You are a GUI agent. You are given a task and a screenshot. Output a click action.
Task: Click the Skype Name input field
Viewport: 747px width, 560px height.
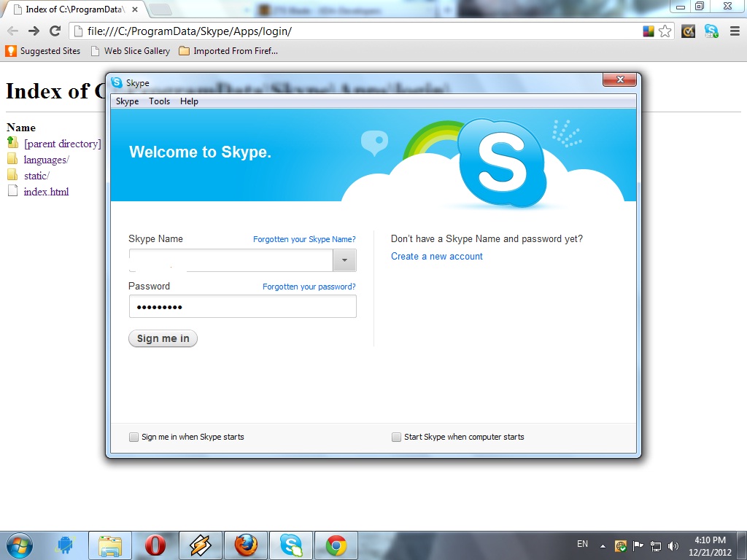coord(231,260)
